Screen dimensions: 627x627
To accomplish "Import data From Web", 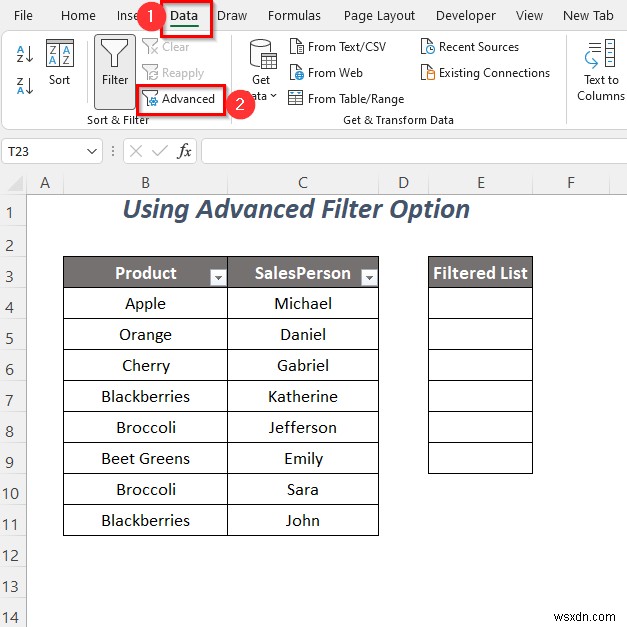I will click(326, 73).
